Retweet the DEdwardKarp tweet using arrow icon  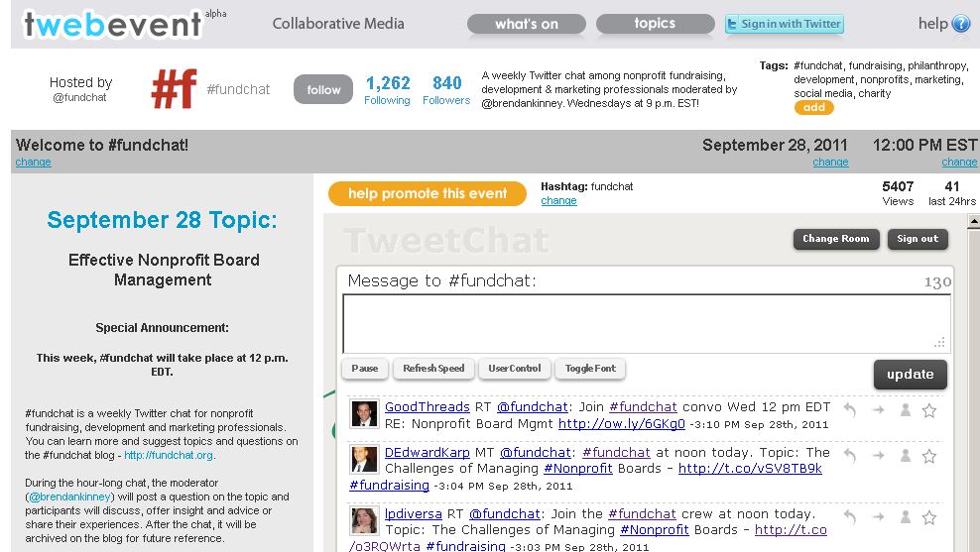click(878, 455)
